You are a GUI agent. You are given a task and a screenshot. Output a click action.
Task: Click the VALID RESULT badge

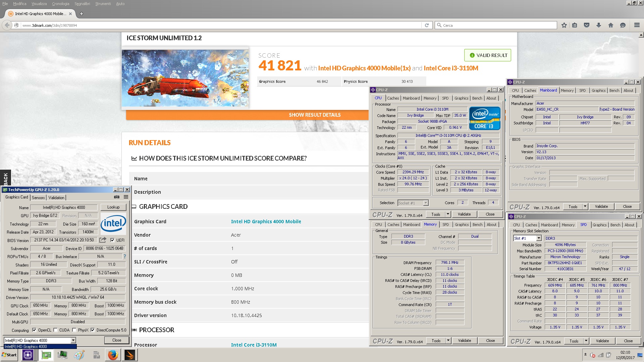[488, 55]
